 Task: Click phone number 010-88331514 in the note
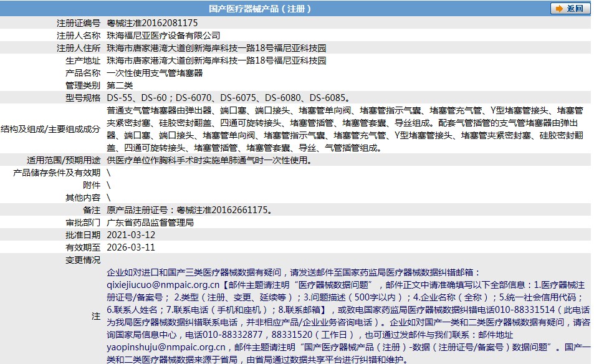(x=525, y=310)
